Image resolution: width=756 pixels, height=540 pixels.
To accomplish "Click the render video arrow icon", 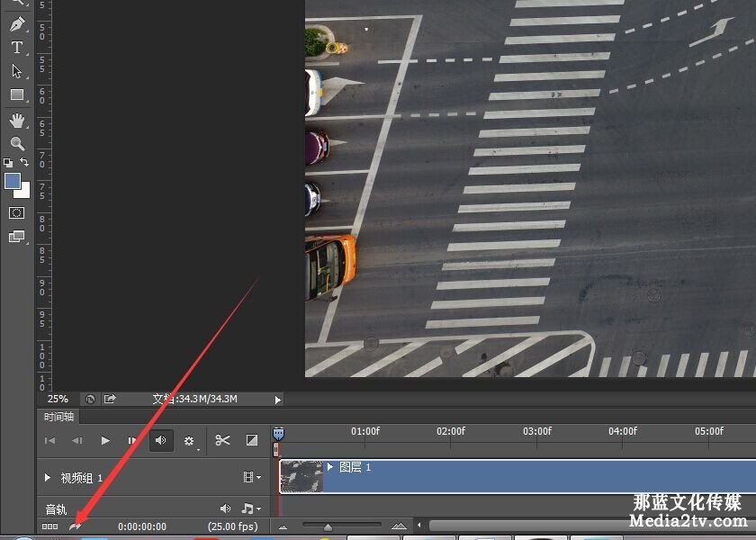I will 76,526.
